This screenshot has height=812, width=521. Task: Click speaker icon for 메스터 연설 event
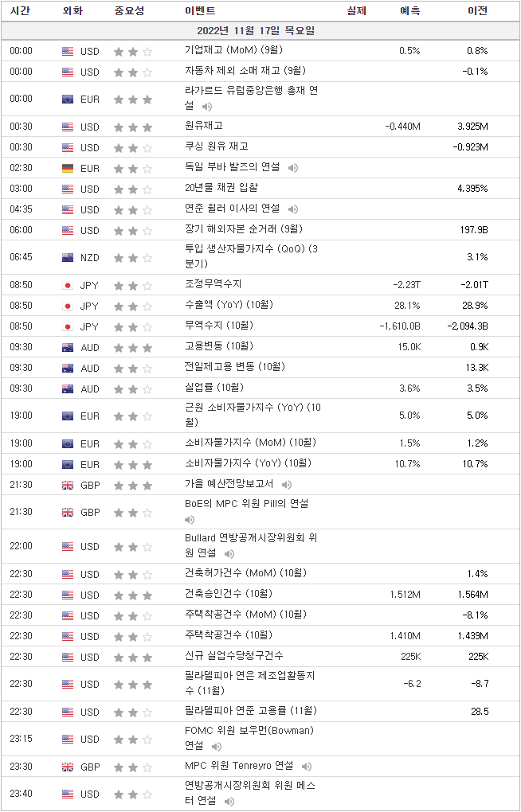[x=229, y=802]
